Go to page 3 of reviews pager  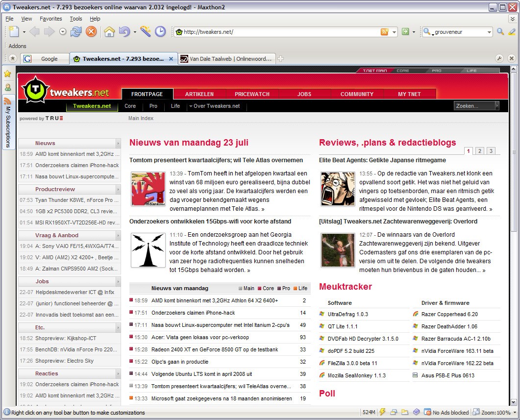[x=491, y=151]
